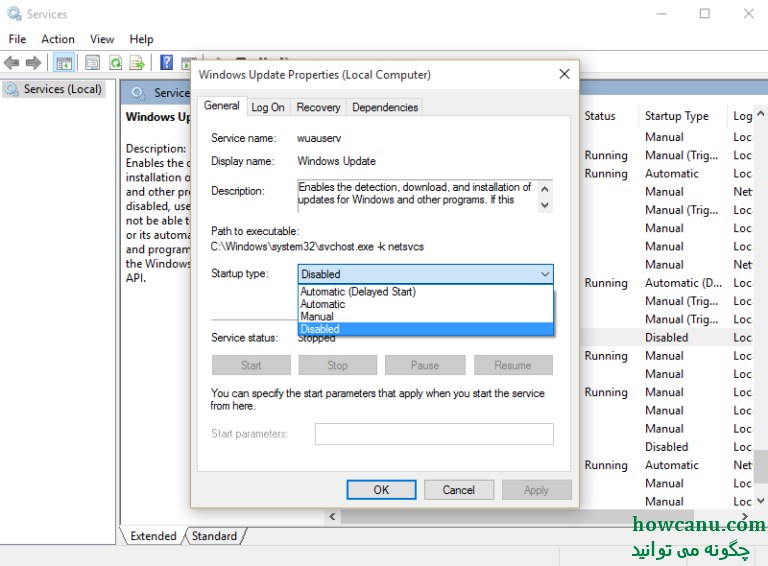Click the OK button
Viewport: 768px width, 566px height.
pyautogui.click(x=381, y=490)
